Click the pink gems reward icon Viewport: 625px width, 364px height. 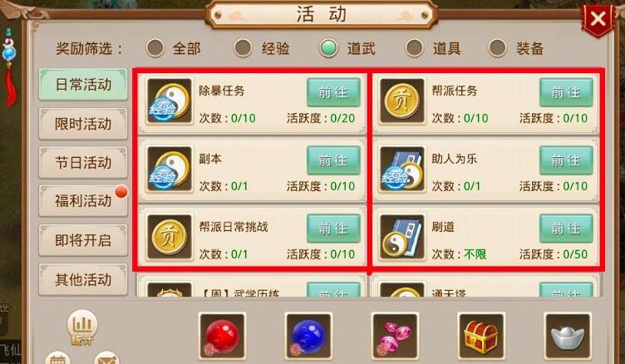(x=395, y=336)
